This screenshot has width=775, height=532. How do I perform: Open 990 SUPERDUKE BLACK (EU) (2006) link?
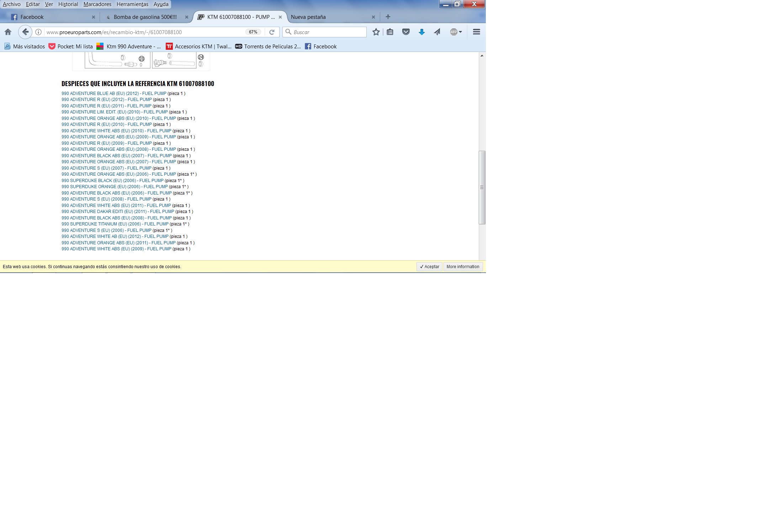[x=112, y=181]
